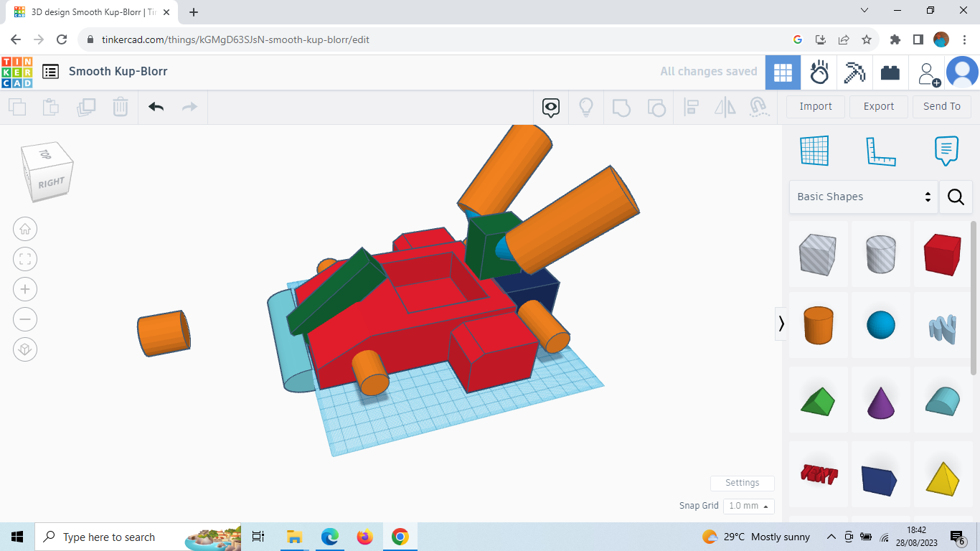Switch to Blocks view with the pickaxe icon

(x=854, y=72)
